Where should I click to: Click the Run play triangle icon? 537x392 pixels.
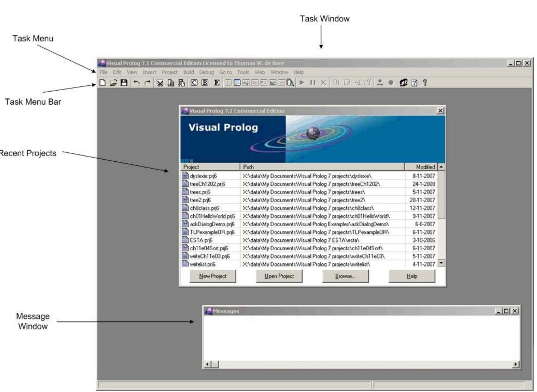pos(302,83)
